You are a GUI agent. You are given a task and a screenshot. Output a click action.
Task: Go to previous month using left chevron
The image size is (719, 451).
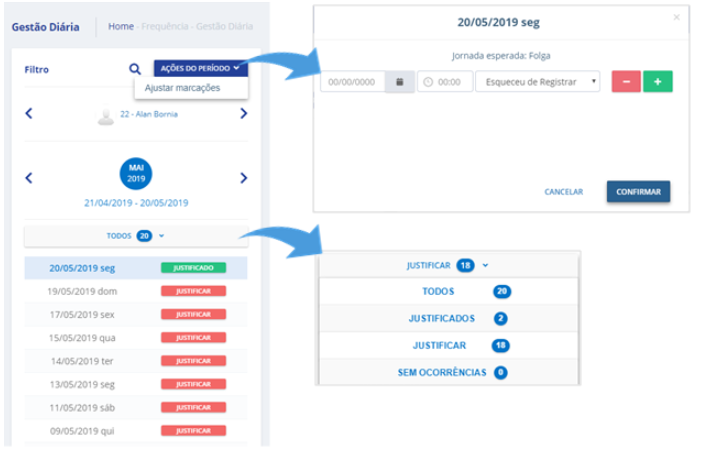tap(29, 178)
